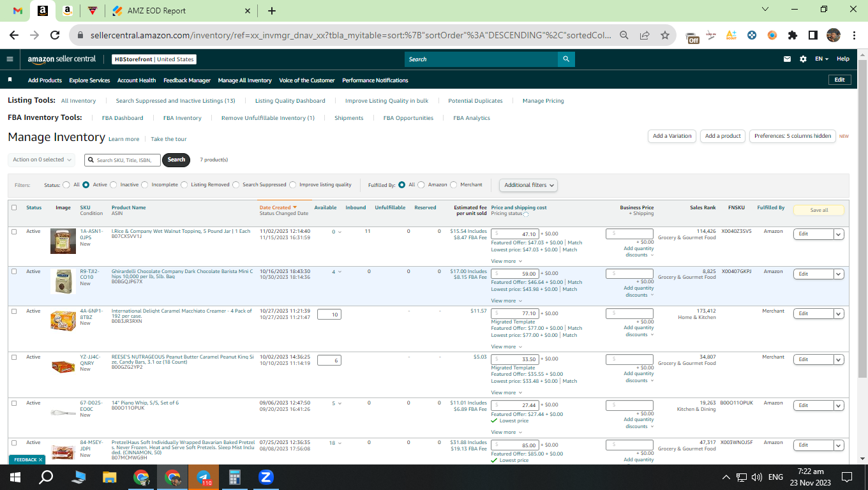Go back to the previous page
The image size is (868, 490).
pos(14,35)
